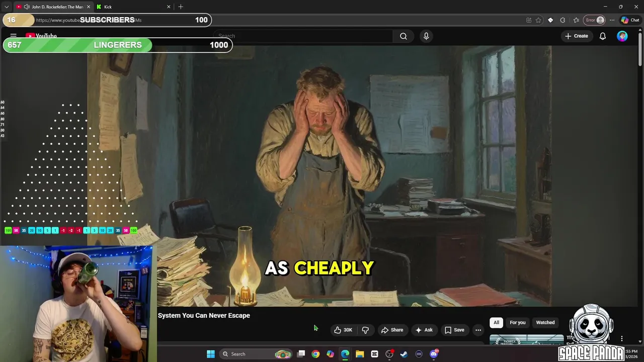Open Edge settings and more menu
The width and height of the screenshot is (644, 362).
coord(612,20)
